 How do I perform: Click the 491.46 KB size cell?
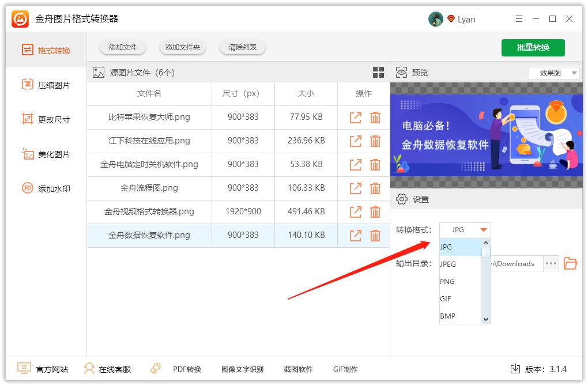point(306,212)
